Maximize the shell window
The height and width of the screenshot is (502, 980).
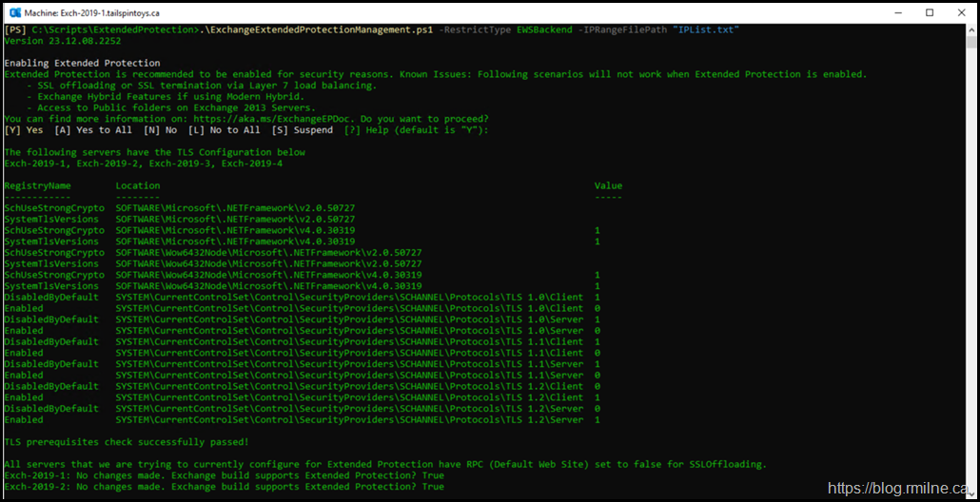pyautogui.click(x=930, y=12)
